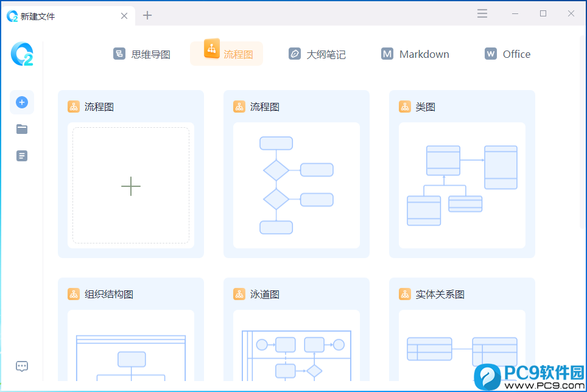Switch to the Office category tab
The width and height of the screenshot is (587, 392).
pyautogui.click(x=507, y=54)
